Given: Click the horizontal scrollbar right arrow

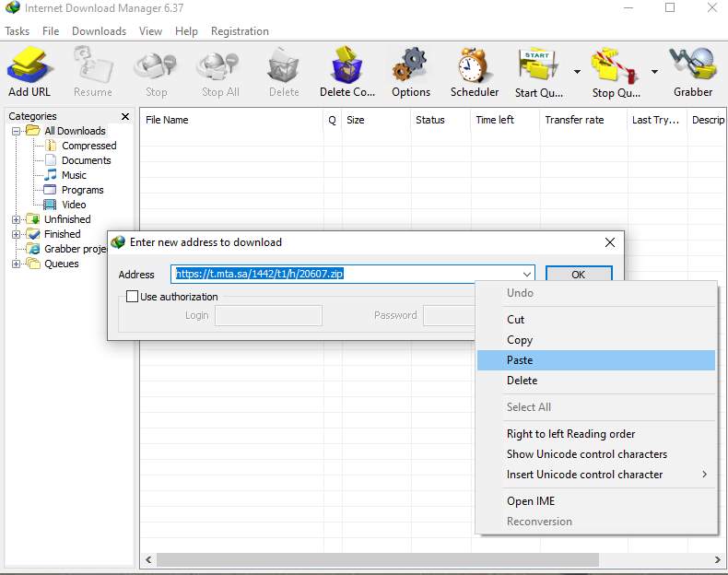Looking at the screenshot, I should click(x=717, y=560).
